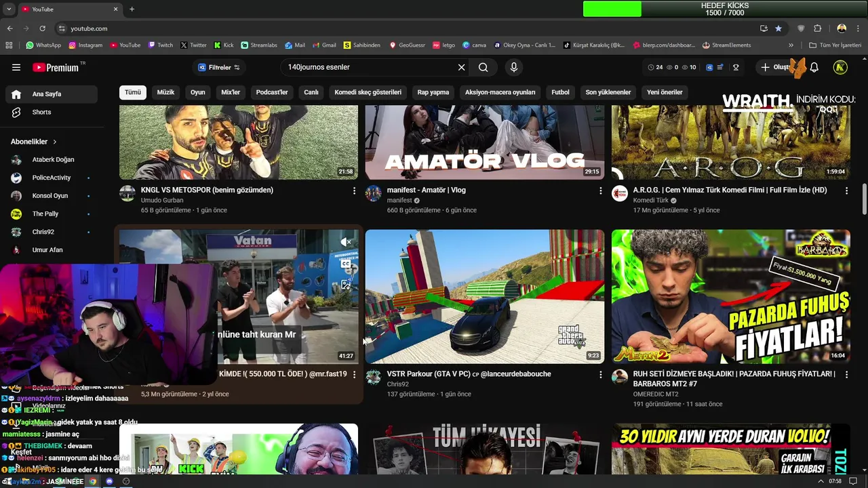Open the GTA VSTR Parkour thumbnail
Screen dimensions: 868x488
click(x=485, y=297)
